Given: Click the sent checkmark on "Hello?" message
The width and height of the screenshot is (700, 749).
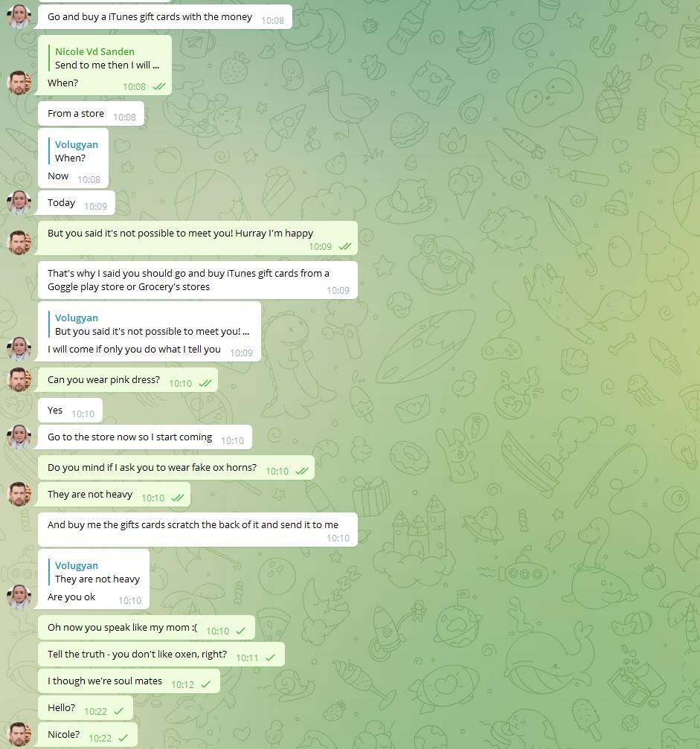Looking at the screenshot, I should click(118, 711).
